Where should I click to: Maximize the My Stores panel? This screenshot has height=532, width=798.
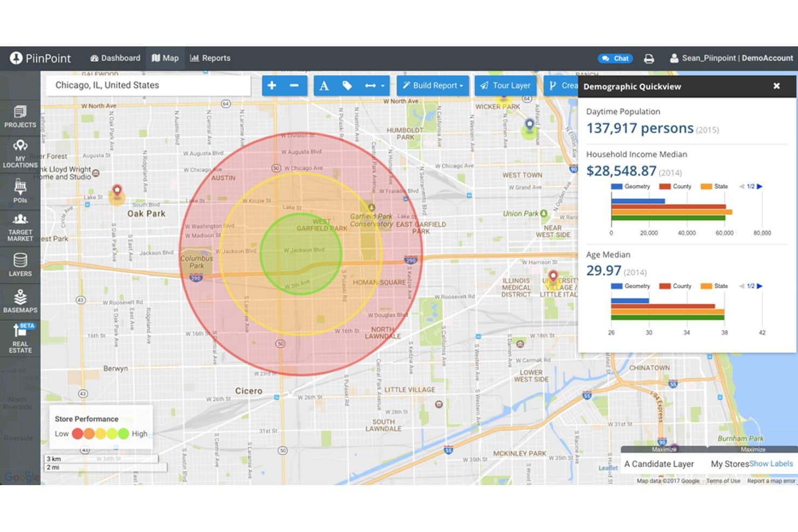(753, 450)
